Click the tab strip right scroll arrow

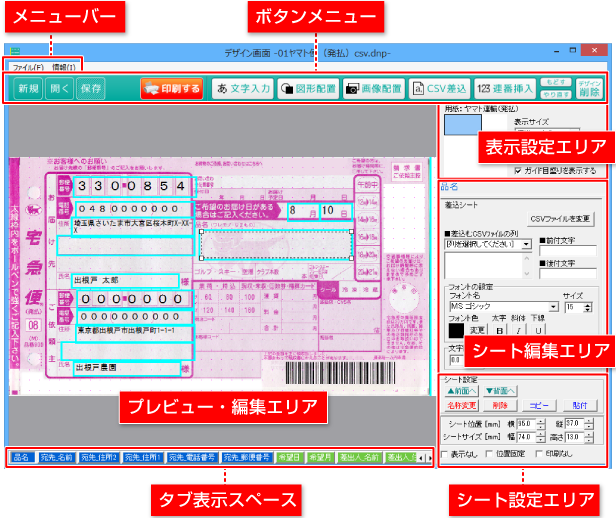click(x=430, y=458)
